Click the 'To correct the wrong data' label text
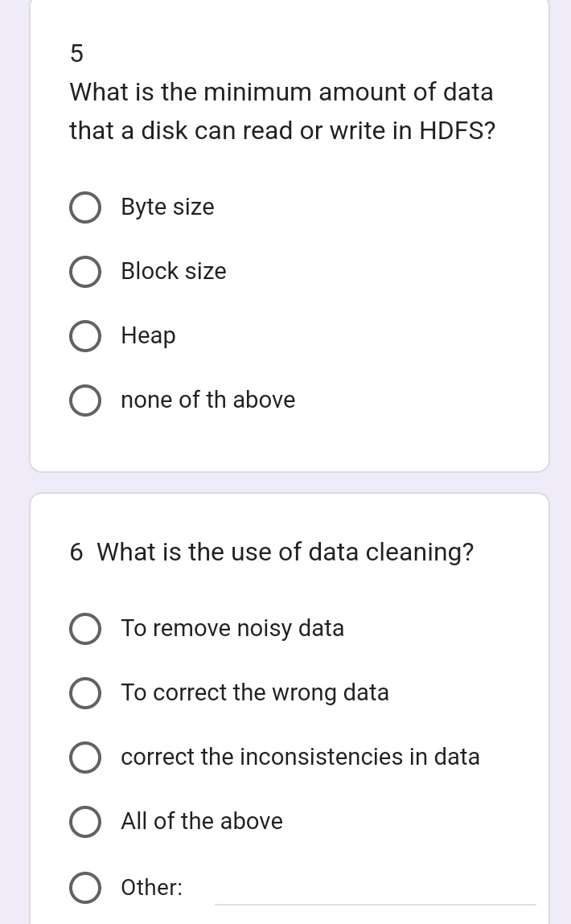 pos(255,692)
